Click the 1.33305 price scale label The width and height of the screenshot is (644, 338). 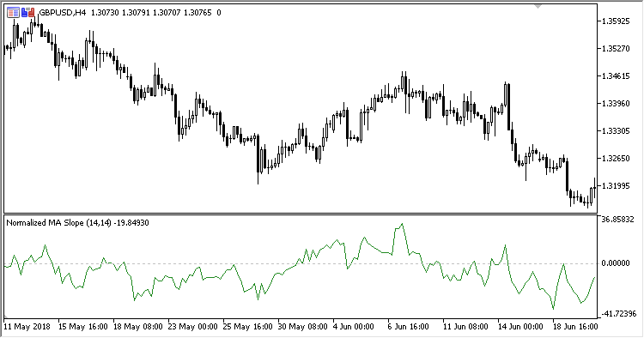click(616, 131)
